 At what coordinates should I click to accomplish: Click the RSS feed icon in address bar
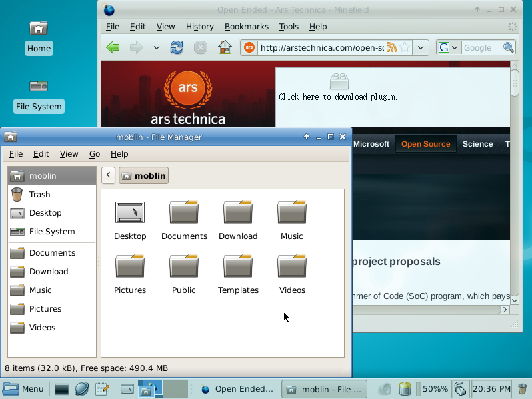click(x=391, y=47)
